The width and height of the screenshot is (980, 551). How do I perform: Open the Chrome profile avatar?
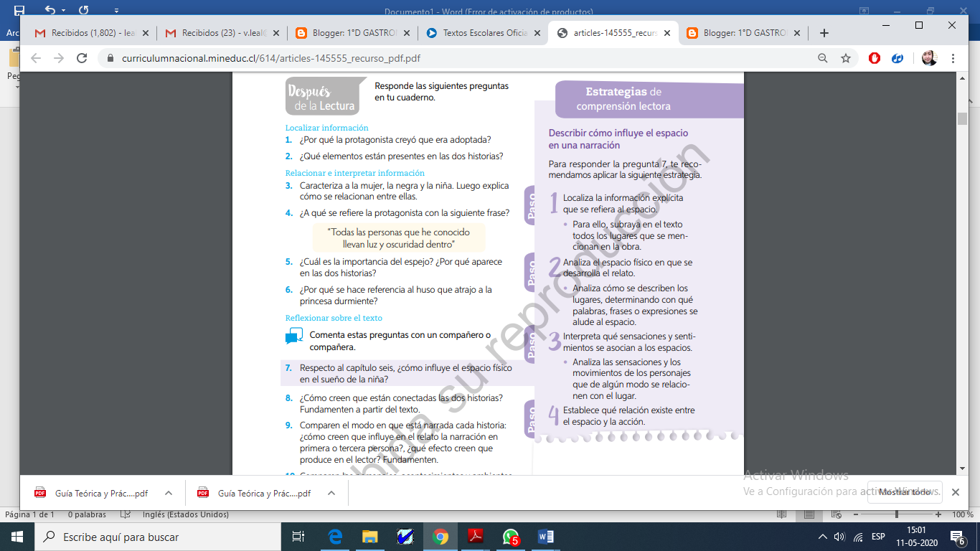[930, 59]
